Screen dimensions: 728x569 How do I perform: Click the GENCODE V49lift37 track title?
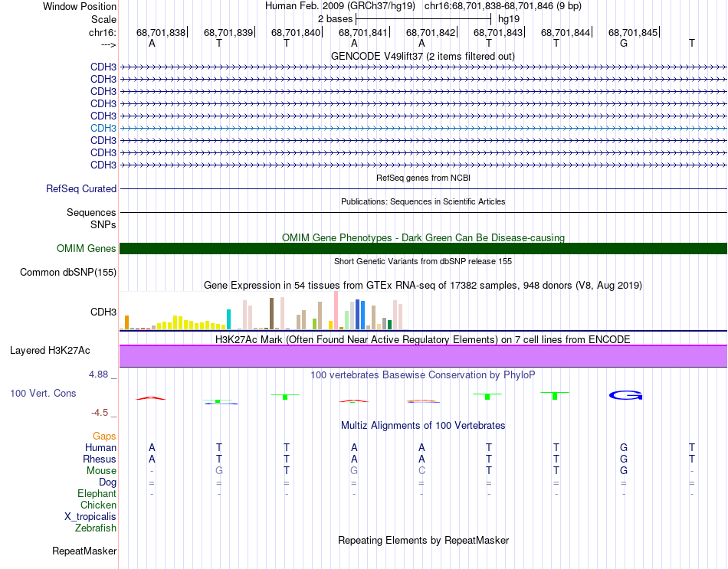422,56
